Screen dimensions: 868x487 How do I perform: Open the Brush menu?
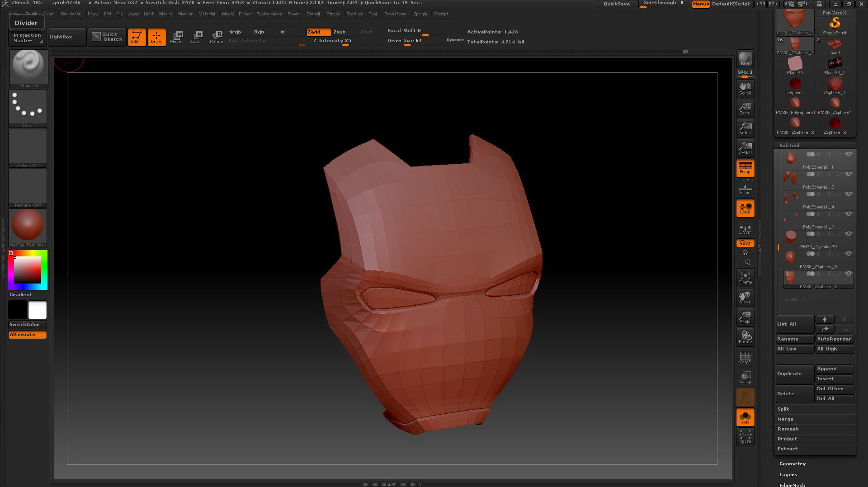(x=31, y=14)
